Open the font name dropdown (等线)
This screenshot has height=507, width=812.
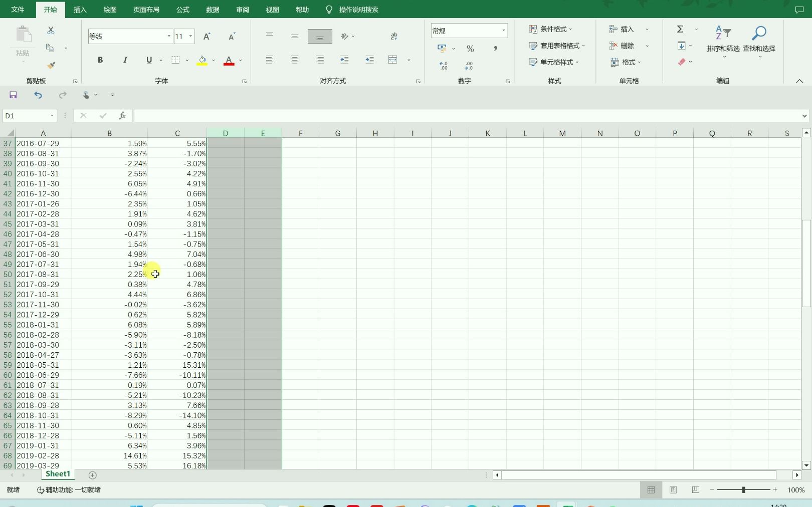169,36
